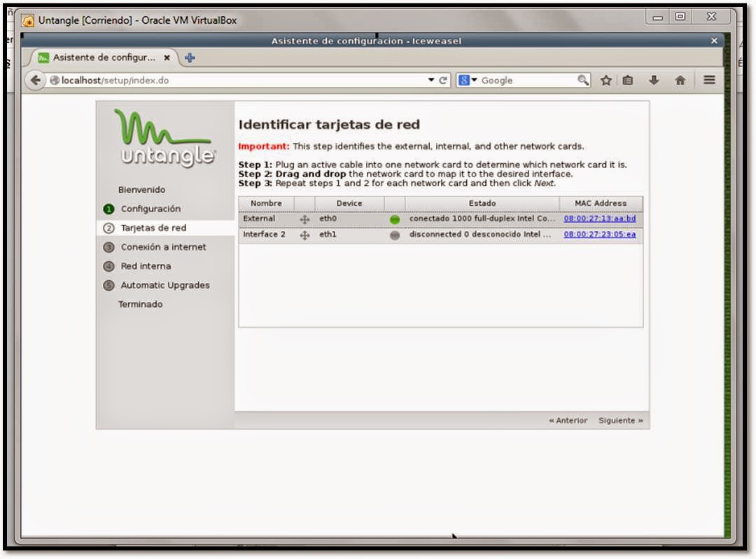The width and height of the screenshot is (756, 559).
Task: Bookmark this page with the star icon
Action: (x=606, y=80)
